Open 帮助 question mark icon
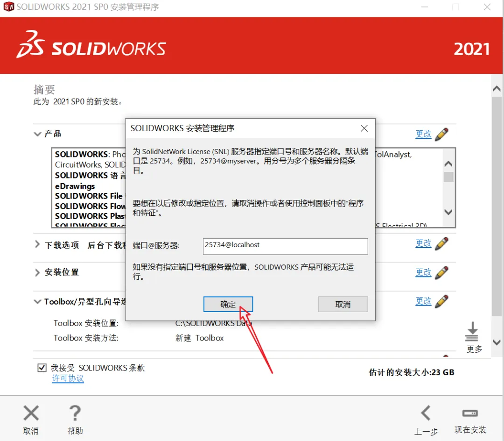Image resolution: width=504 pixels, height=441 pixels. [x=75, y=413]
